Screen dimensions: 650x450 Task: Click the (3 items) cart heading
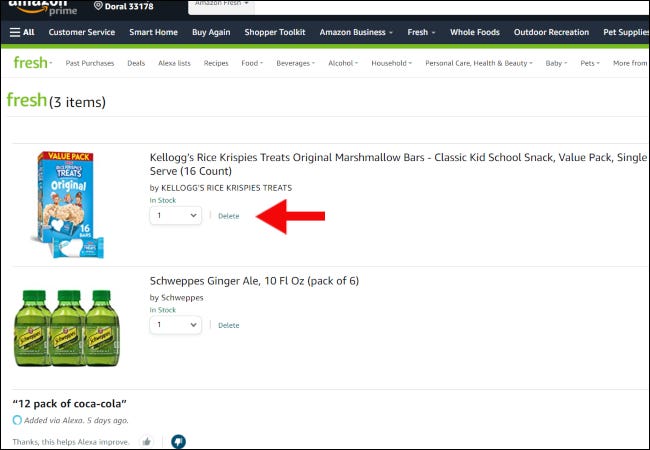coord(78,102)
